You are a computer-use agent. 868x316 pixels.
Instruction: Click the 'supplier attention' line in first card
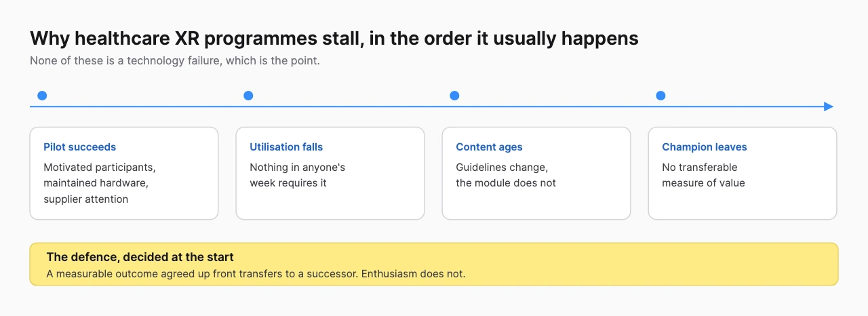pos(85,199)
